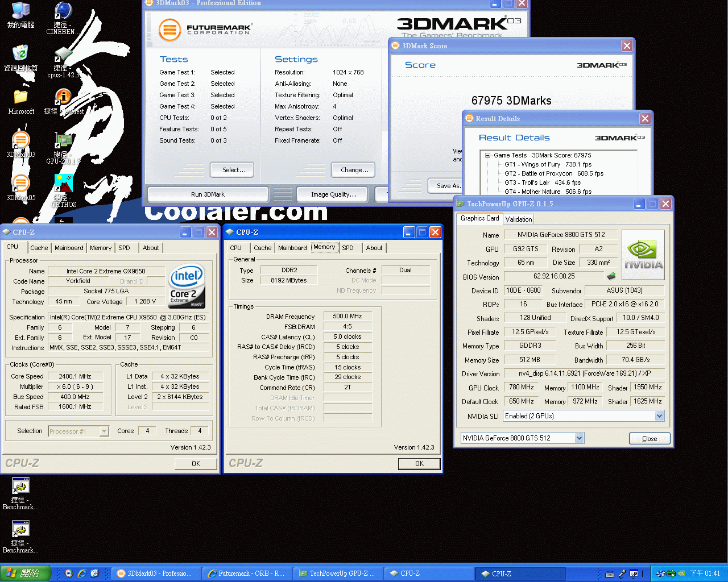The width and height of the screenshot is (728, 582).
Task: Click the Run 3DMark button
Action: (x=208, y=194)
